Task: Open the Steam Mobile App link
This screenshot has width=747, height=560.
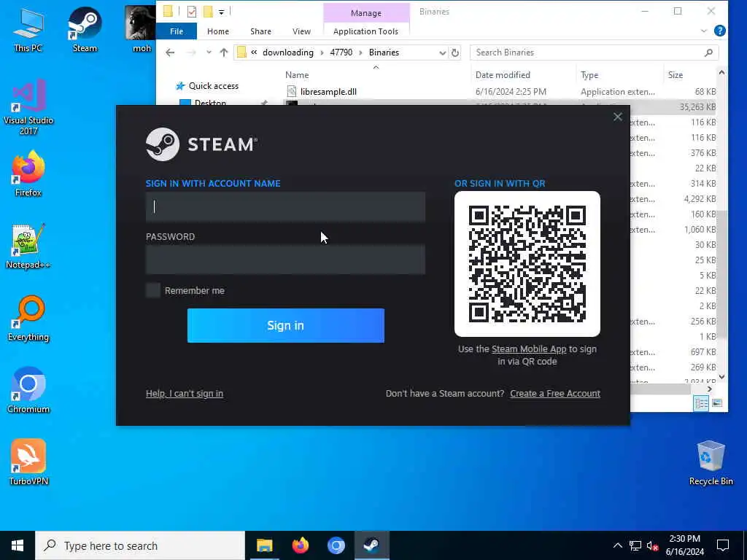Action: tap(529, 349)
